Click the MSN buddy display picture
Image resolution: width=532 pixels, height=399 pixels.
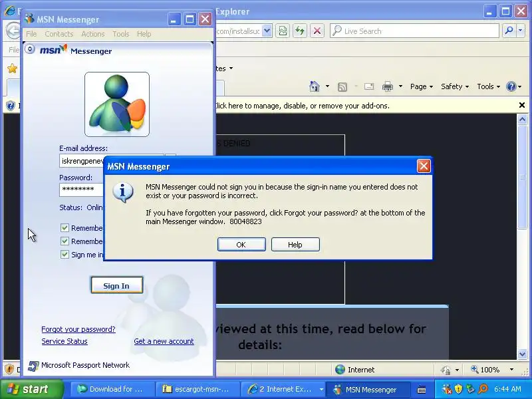[117, 104]
